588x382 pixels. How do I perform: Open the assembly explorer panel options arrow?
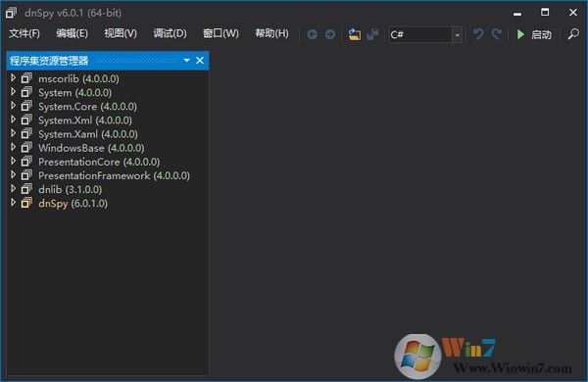[186, 61]
